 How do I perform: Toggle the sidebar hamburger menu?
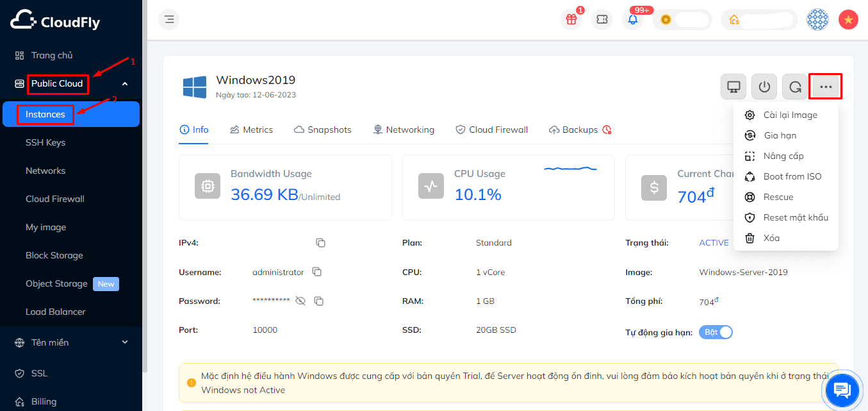tap(169, 19)
